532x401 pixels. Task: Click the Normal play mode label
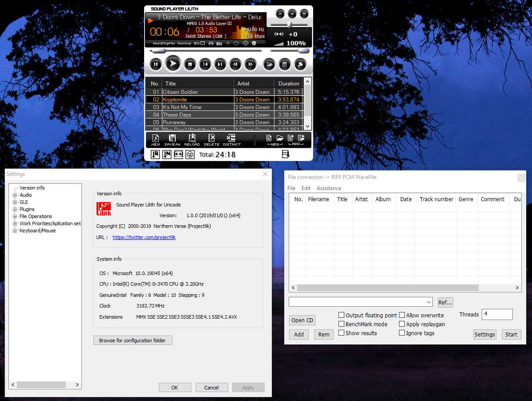click(x=184, y=44)
